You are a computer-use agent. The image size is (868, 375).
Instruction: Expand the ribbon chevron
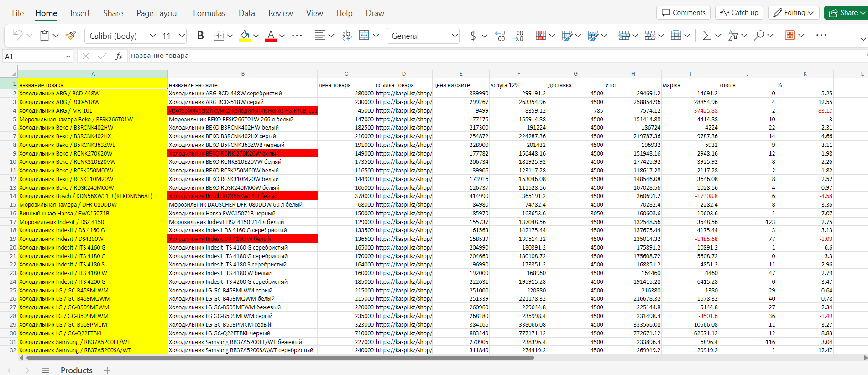click(x=863, y=39)
